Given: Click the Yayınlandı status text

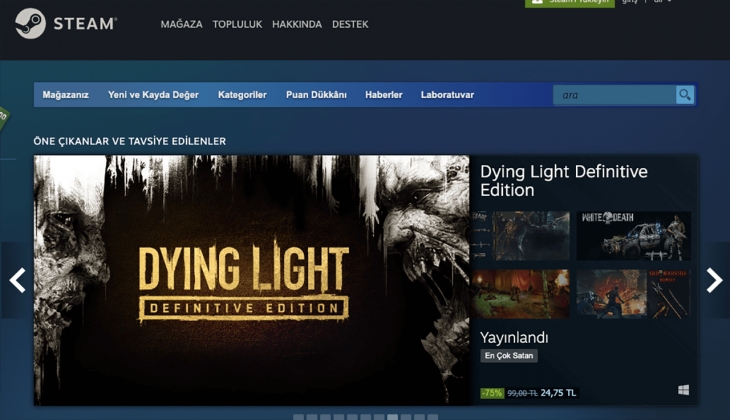Looking at the screenshot, I should click(514, 338).
